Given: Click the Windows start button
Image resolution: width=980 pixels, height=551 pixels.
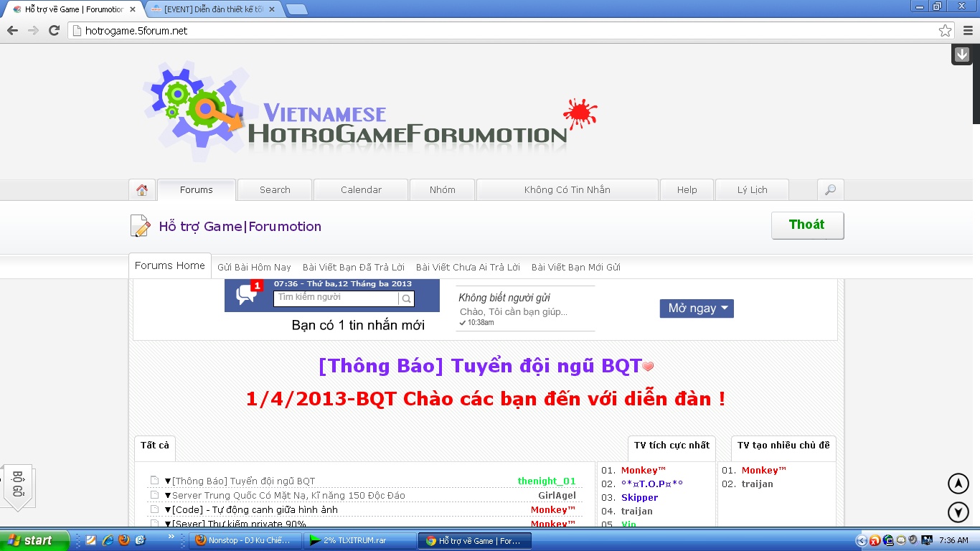Looking at the screenshot, I should point(34,540).
